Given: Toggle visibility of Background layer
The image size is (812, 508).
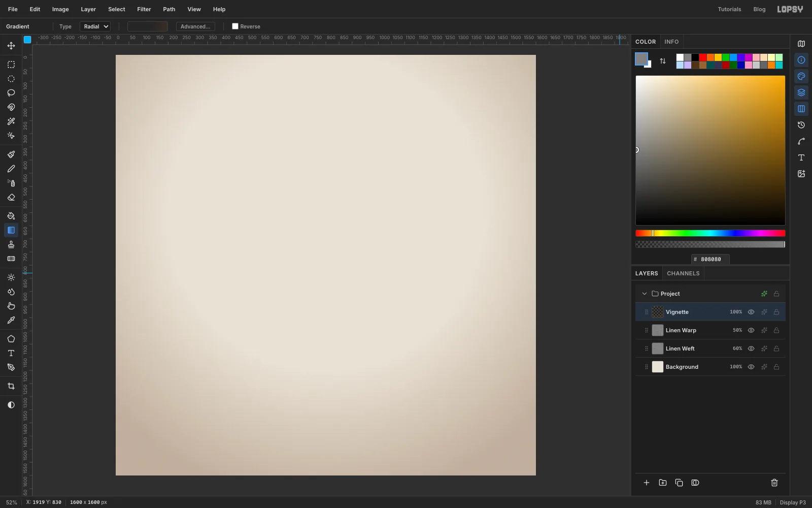Looking at the screenshot, I should [751, 367].
